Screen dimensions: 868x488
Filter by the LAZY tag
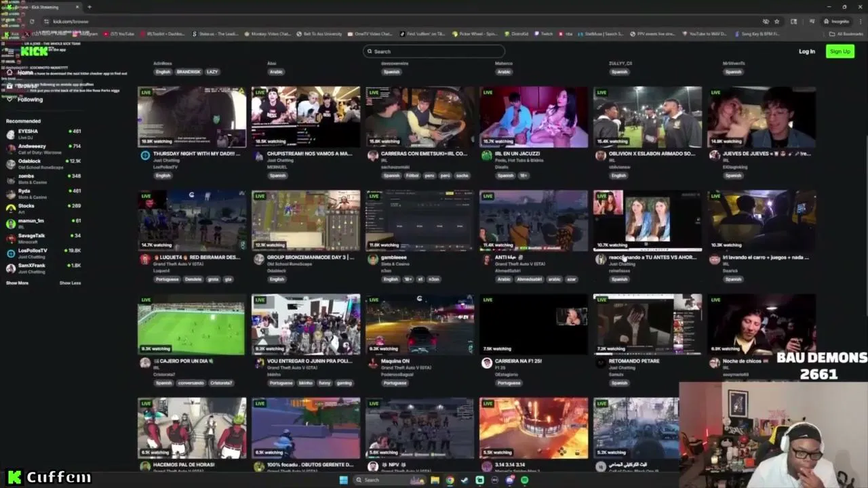(x=212, y=72)
